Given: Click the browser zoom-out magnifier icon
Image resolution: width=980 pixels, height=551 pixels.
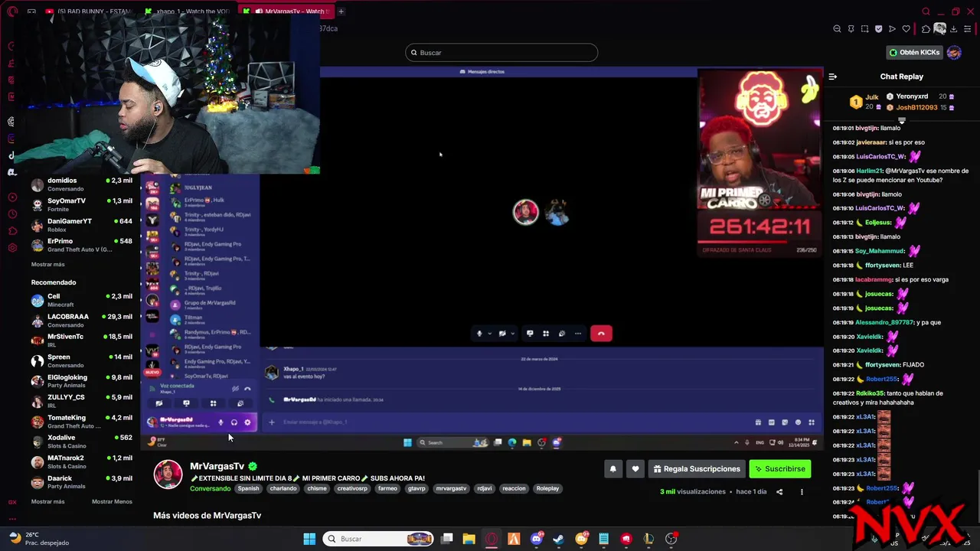Looking at the screenshot, I should click(x=837, y=29).
